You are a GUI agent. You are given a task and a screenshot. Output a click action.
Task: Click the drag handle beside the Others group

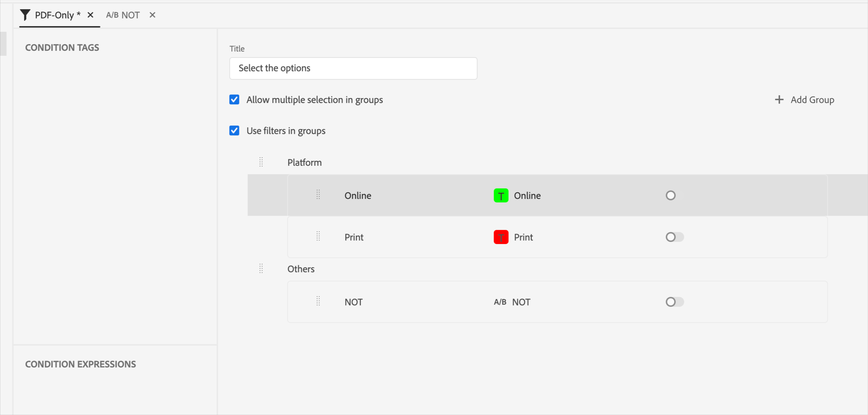coord(261,269)
